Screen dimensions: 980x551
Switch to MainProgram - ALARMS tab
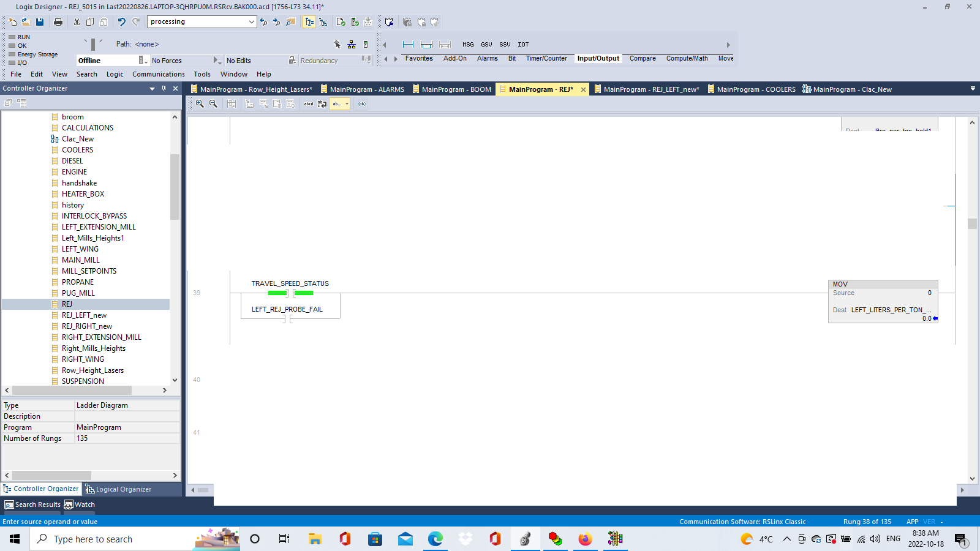click(x=363, y=89)
